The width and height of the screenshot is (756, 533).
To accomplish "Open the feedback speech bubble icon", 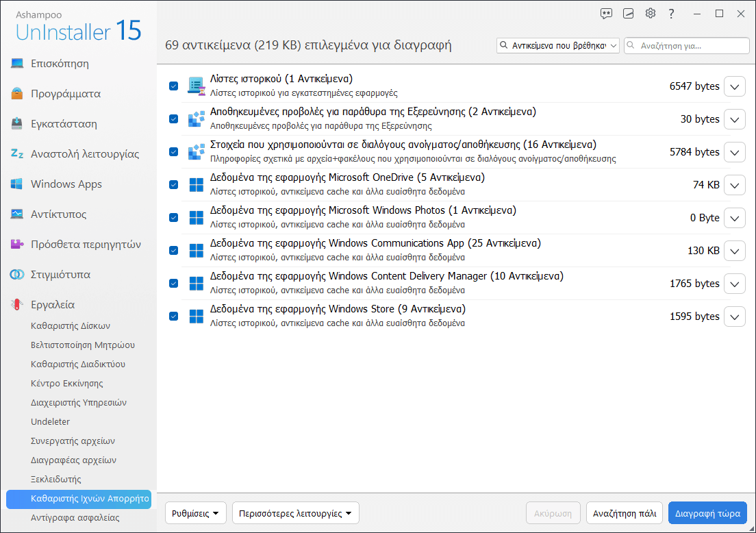I will point(606,14).
